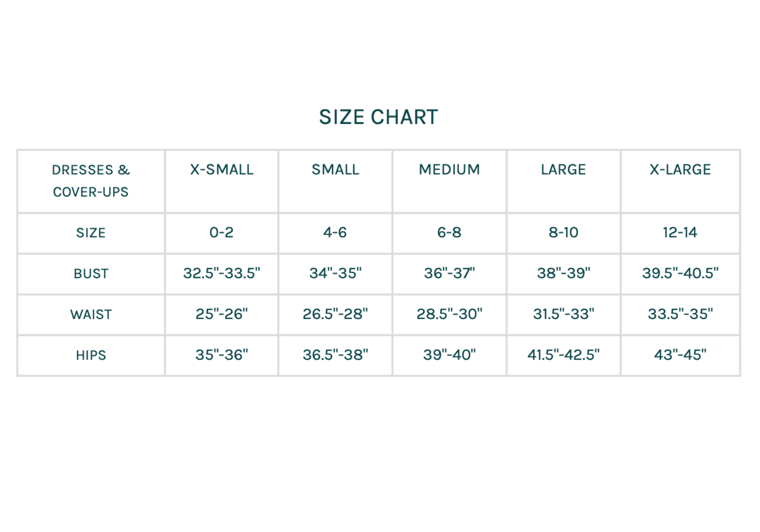The height and width of the screenshot is (532, 760).
Task: Select the WAIST row label
Action: click(x=91, y=315)
